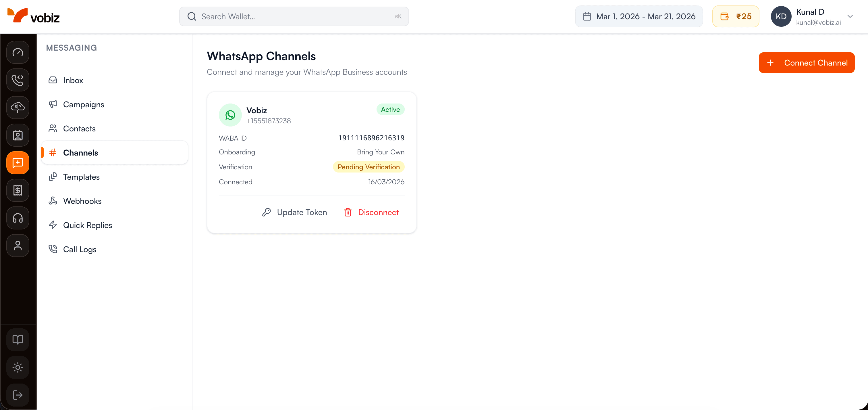Open the billing receipt icon
The width and height of the screenshot is (868, 410).
pos(18,190)
